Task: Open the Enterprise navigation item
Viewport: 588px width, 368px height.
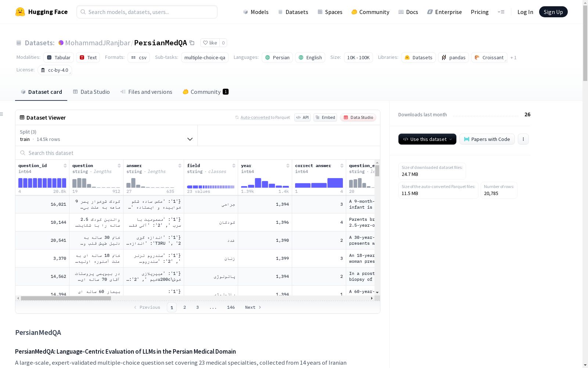Action: coord(445,12)
